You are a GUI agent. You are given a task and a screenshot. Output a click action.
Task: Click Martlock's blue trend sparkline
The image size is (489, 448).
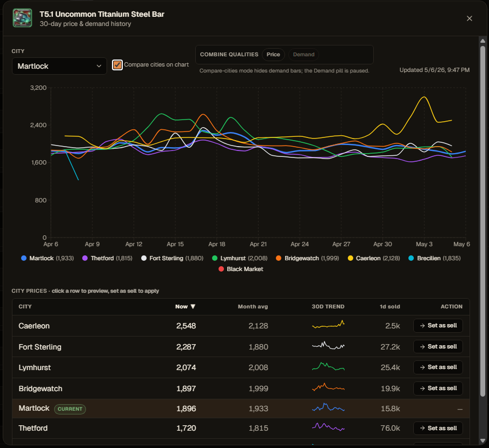[328, 407]
